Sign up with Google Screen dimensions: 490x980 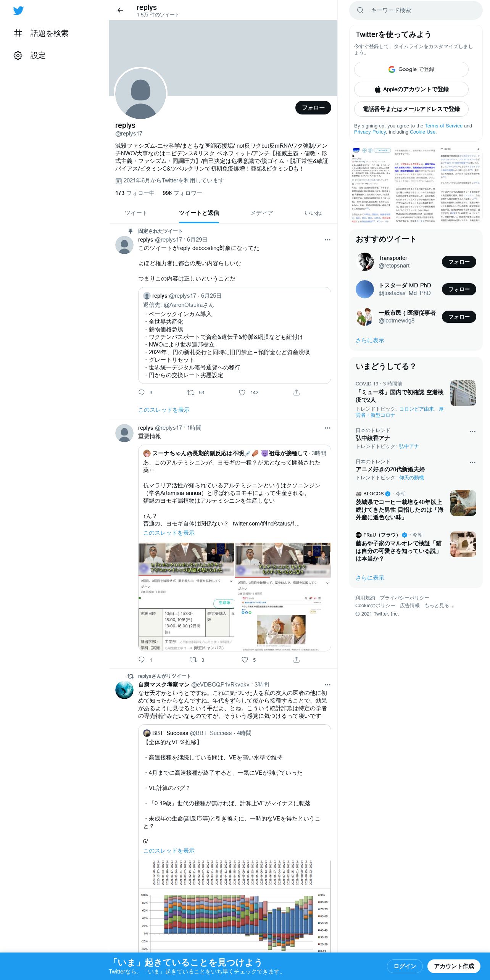(x=411, y=69)
